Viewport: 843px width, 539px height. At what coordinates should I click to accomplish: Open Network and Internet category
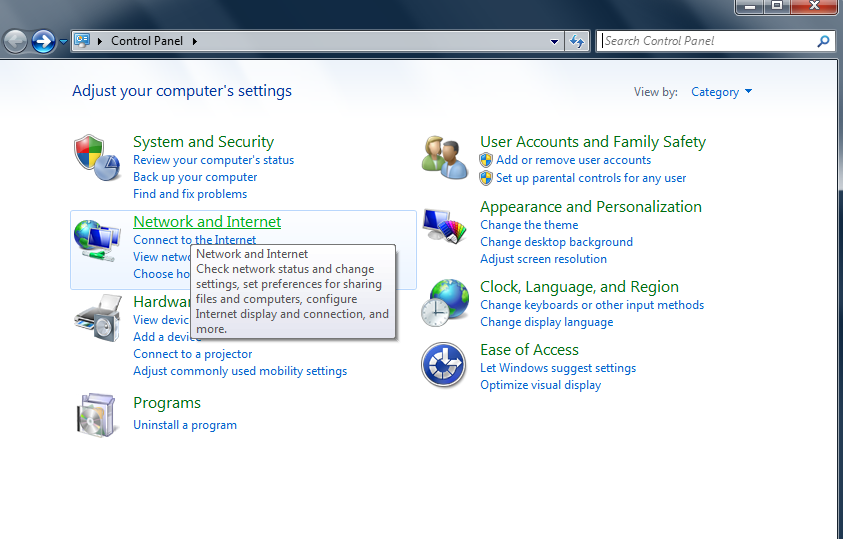(207, 222)
